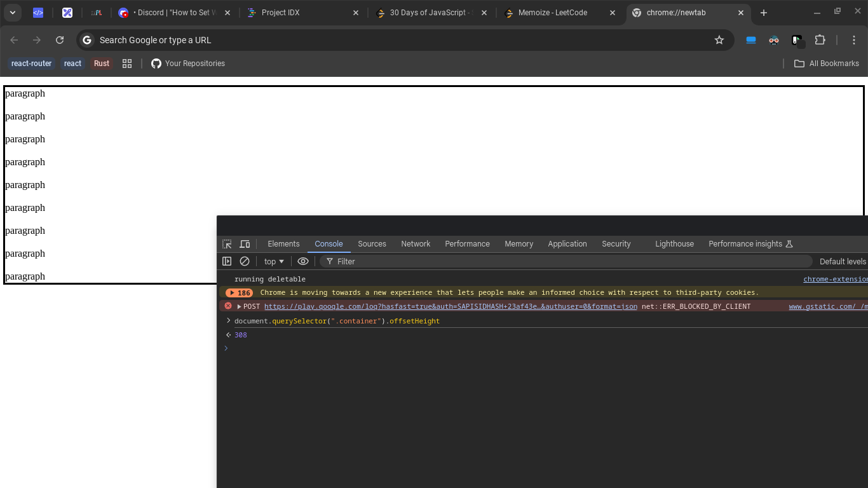Show the console sidebar

227,261
